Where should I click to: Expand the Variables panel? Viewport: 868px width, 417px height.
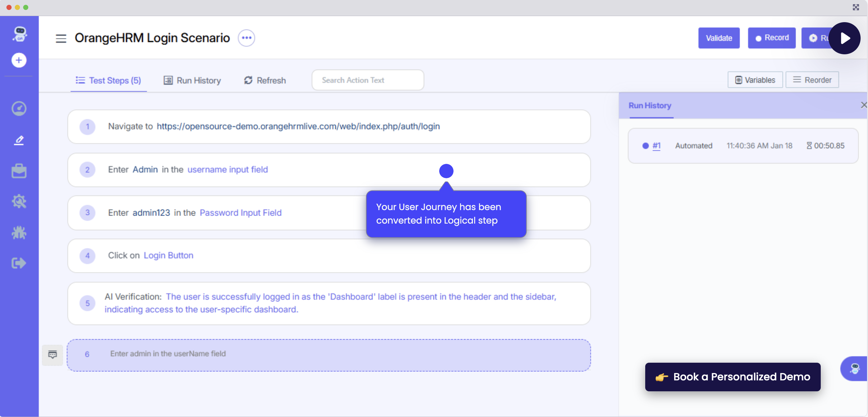pyautogui.click(x=755, y=80)
